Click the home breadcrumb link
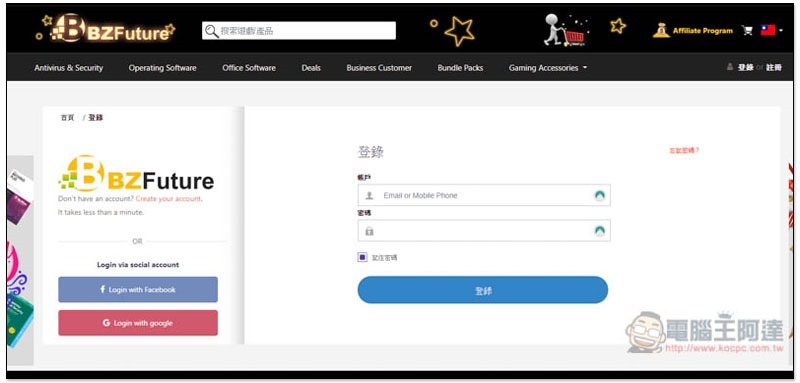This screenshot has height=383, width=800. (x=67, y=118)
